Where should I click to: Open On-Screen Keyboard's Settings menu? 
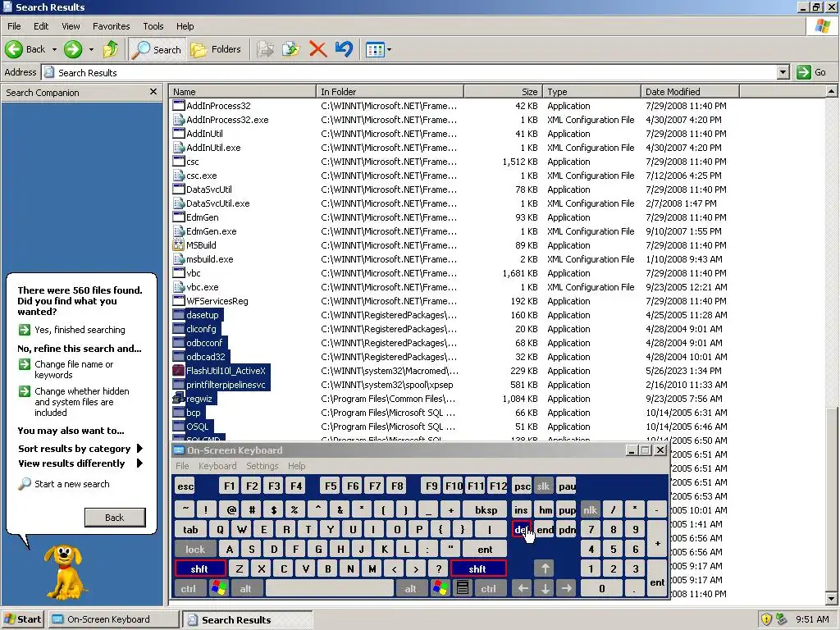(262, 466)
